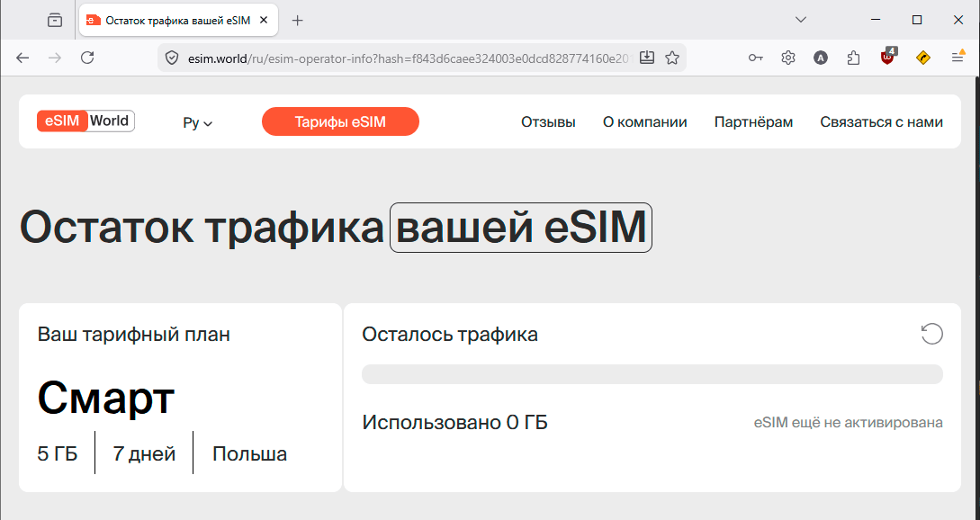Minimize the browser window
This screenshot has height=520, width=980.
876,20
